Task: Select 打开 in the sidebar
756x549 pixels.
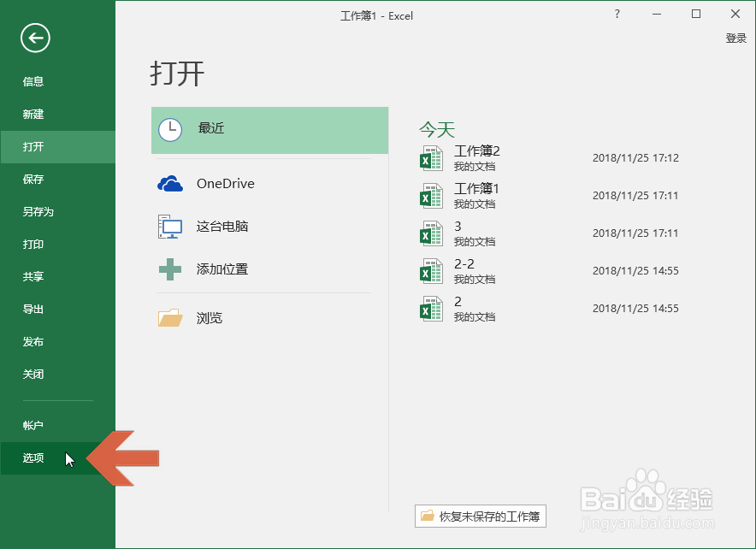Action: point(58,146)
